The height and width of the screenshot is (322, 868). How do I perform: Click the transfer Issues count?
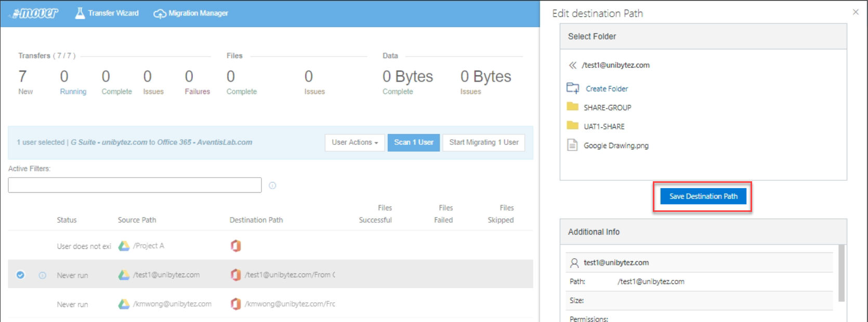(147, 76)
